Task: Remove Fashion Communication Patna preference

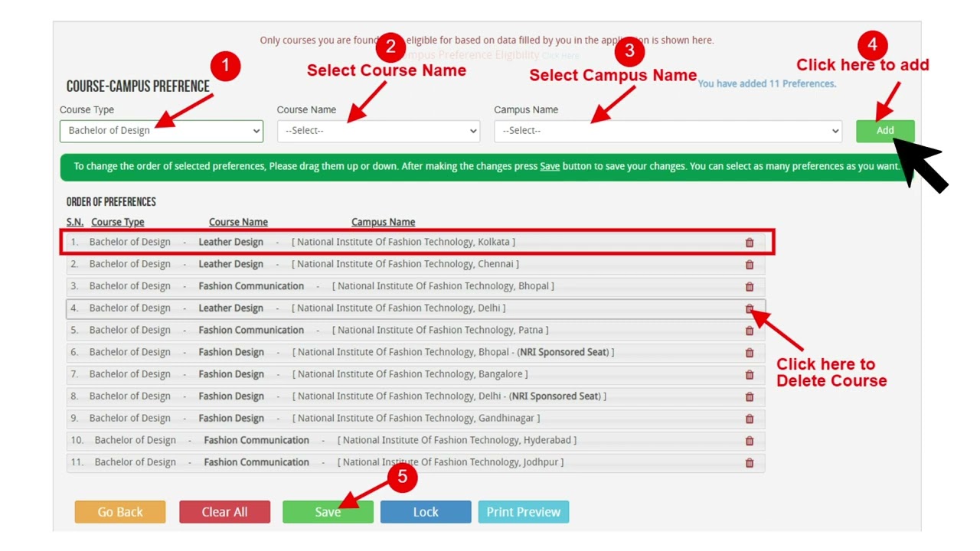Action: point(750,331)
